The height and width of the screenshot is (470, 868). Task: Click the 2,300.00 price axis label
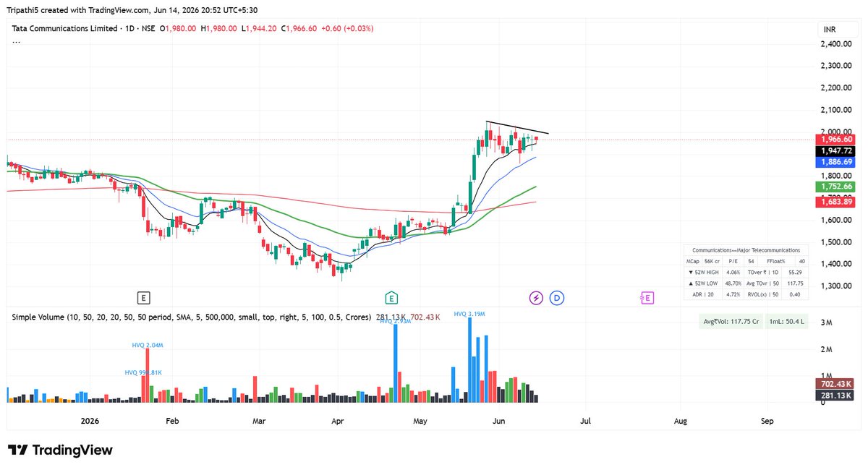(x=835, y=66)
